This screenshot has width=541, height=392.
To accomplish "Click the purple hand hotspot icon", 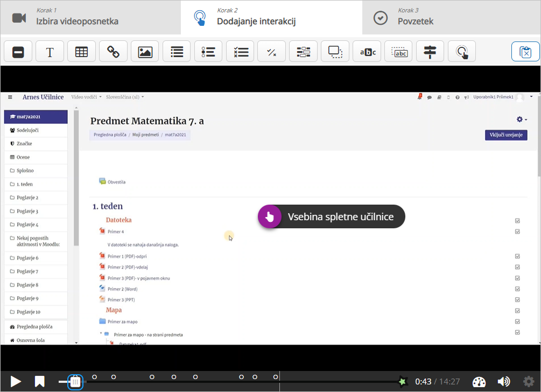I will point(270,216).
